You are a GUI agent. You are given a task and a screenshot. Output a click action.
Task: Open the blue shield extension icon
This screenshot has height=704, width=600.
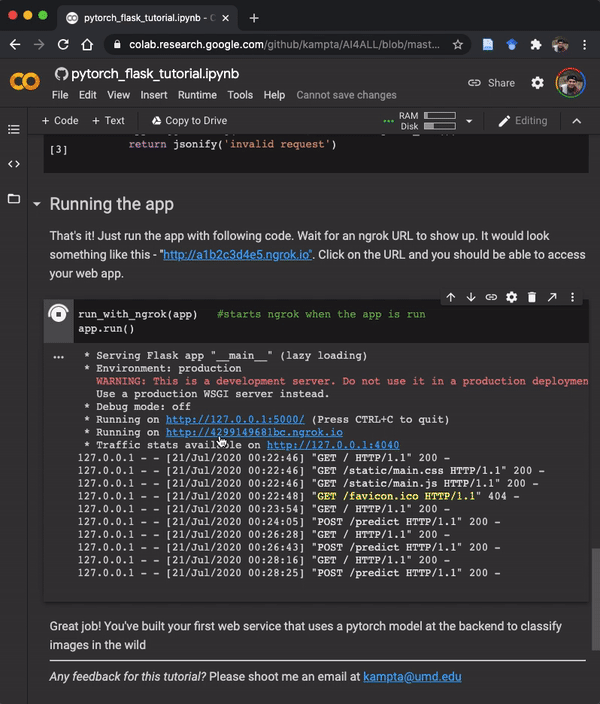(x=512, y=44)
